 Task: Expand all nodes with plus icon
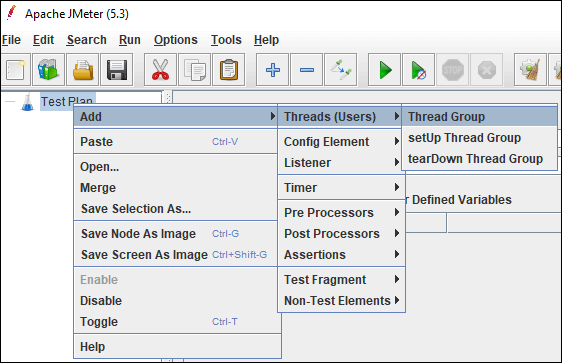[x=272, y=70]
